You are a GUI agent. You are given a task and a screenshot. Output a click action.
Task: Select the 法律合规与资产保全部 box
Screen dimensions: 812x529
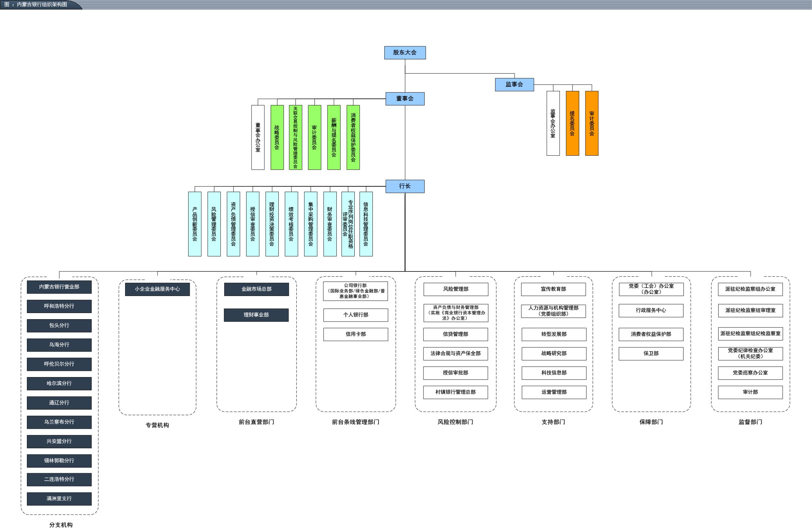pos(456,354)
